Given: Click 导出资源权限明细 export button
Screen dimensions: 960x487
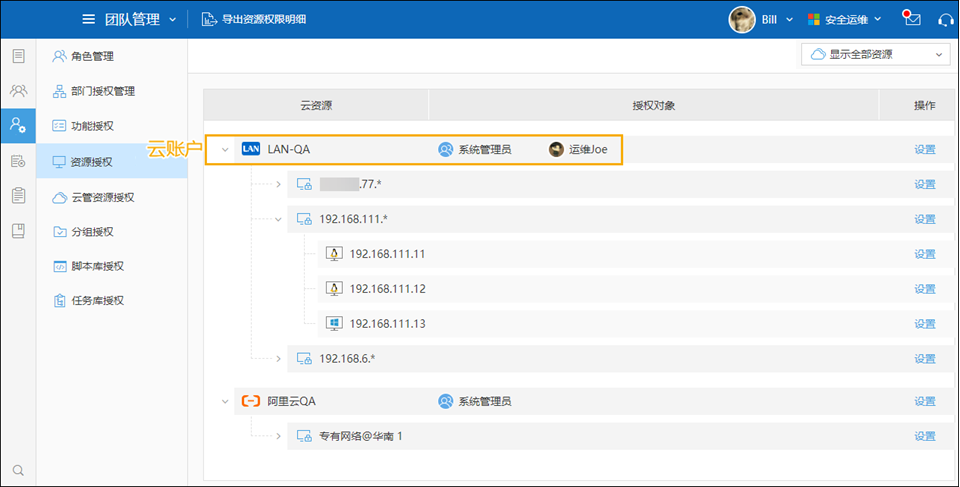Looking at the screenshot, I should [256, 19].
